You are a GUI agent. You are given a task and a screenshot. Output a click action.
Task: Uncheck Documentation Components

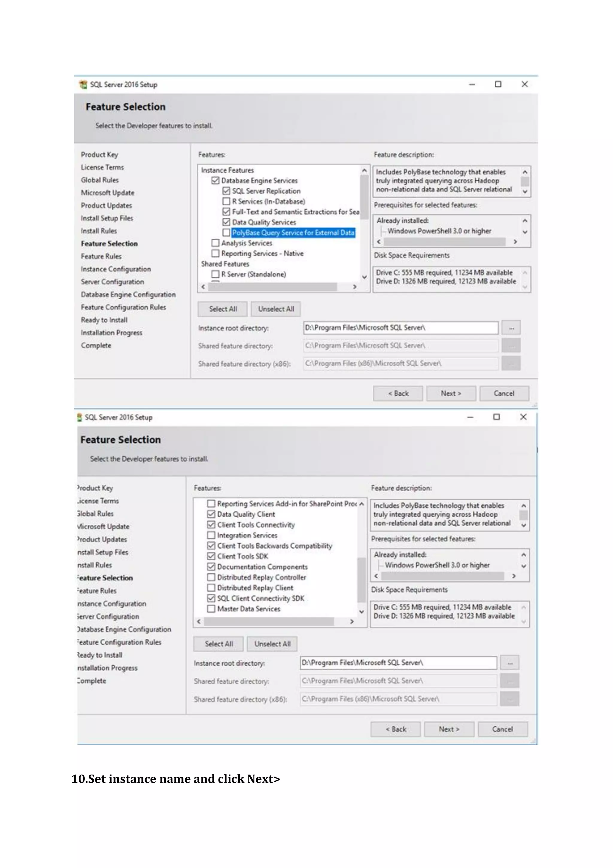pyautogui.click(x=211, y=567)
